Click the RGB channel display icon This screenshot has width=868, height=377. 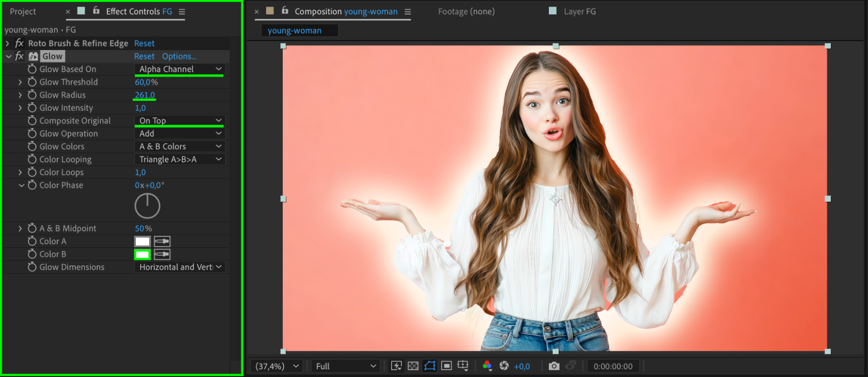pyautogui.click(x=487, y=366)
